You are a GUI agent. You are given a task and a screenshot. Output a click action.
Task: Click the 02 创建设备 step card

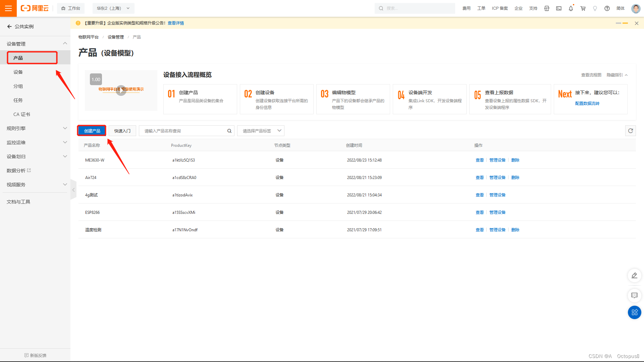coord(277,99)
